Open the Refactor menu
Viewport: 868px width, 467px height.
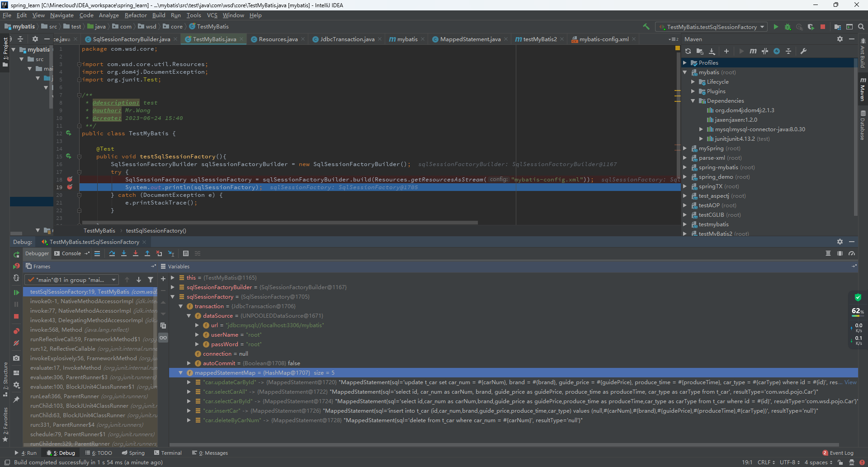point(136,15)
